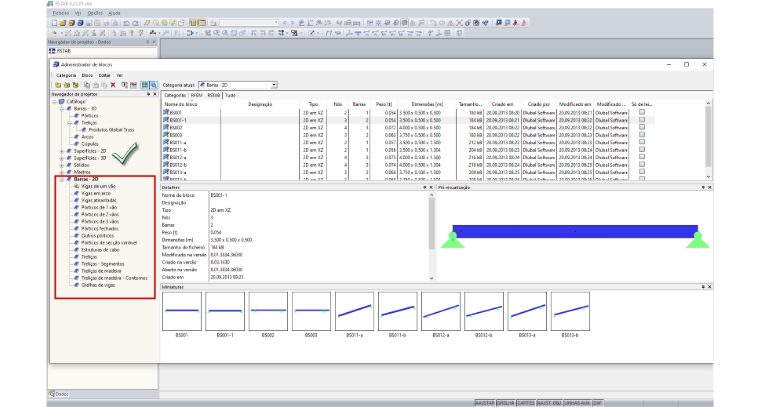This screenshot has width=760, height=407.
Task: Click the undo arrow in main toolbar
Action: pyautogui.click(x=127, y=23)
